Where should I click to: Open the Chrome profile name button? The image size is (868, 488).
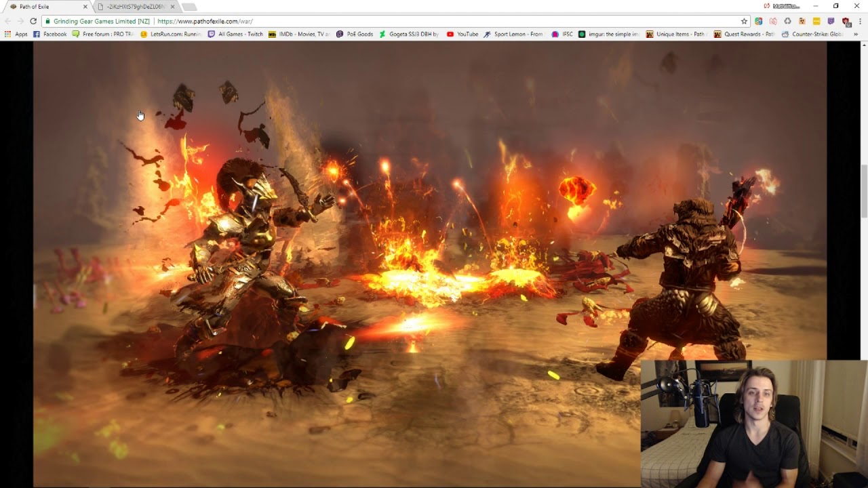782,6
